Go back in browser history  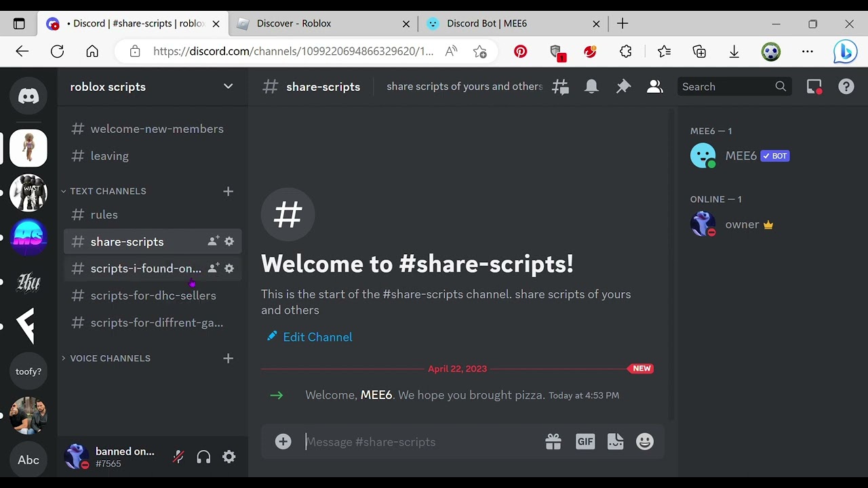click(22, 52)
